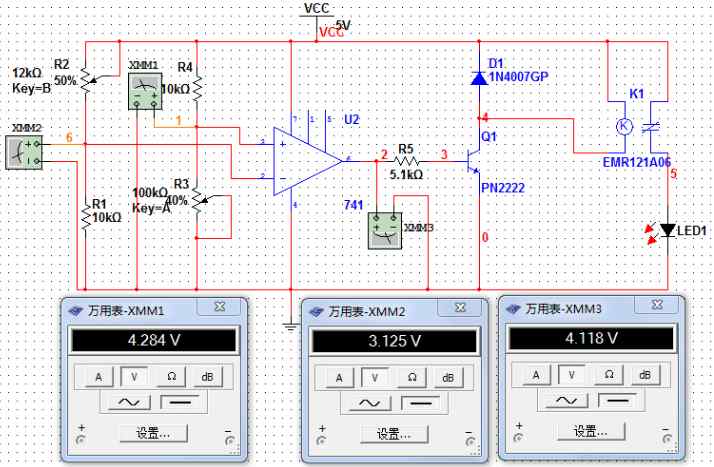Click the 4.284 V reading display
The image size is (714, 467).
point(154,340)
